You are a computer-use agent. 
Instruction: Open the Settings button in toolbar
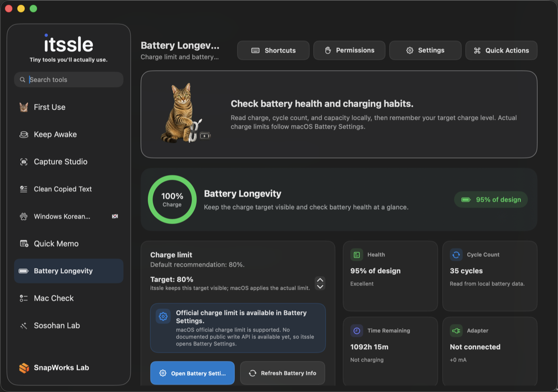(425, 51)
